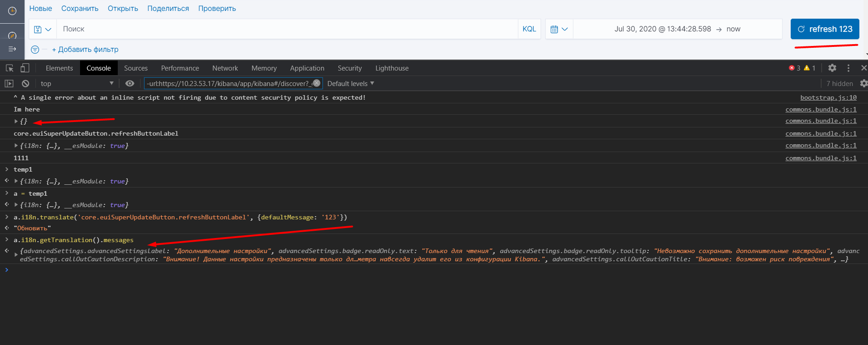The image size is (868, 345).
Task: Click the core.euiSuperUpdateButton.refreshButtonLabel log line
Action: pyautogui.click(x=96, y=133)
